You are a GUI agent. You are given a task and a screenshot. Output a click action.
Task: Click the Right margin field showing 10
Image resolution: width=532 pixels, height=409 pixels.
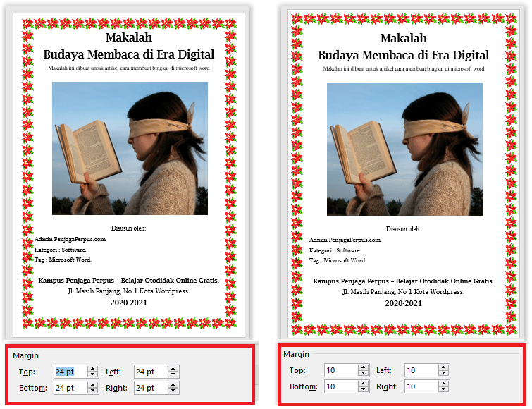tap(421, 386)
